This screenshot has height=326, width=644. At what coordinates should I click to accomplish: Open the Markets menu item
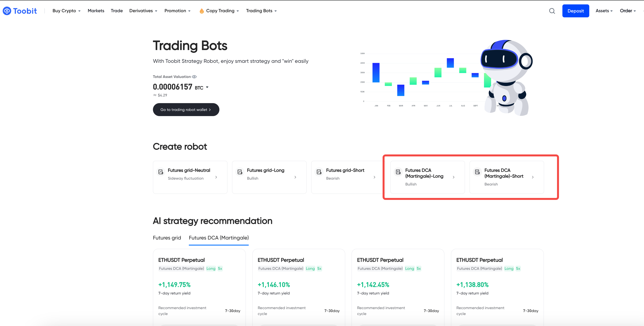point(96,11)
